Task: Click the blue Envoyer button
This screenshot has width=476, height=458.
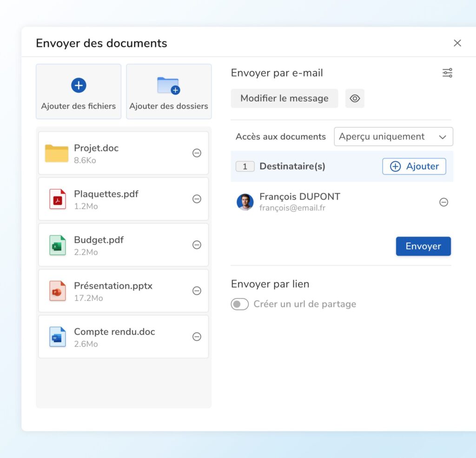Action: [x=423, y=246]
